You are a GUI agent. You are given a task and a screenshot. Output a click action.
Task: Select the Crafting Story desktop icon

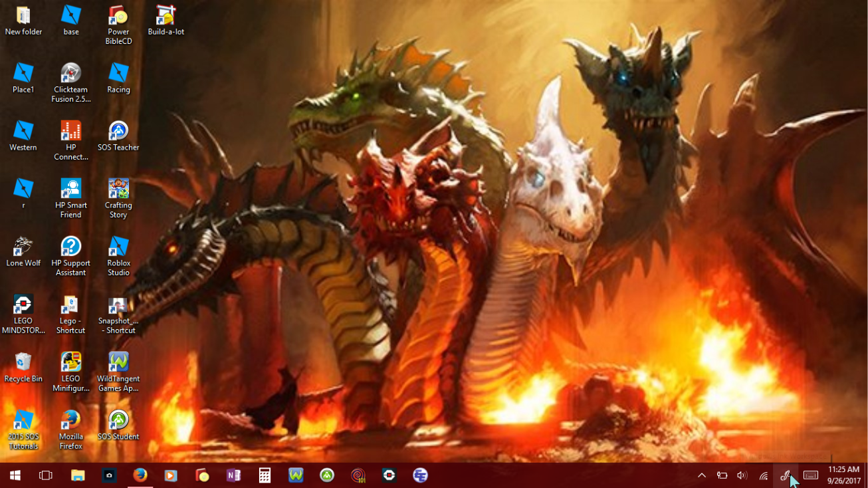click(118, 199)
